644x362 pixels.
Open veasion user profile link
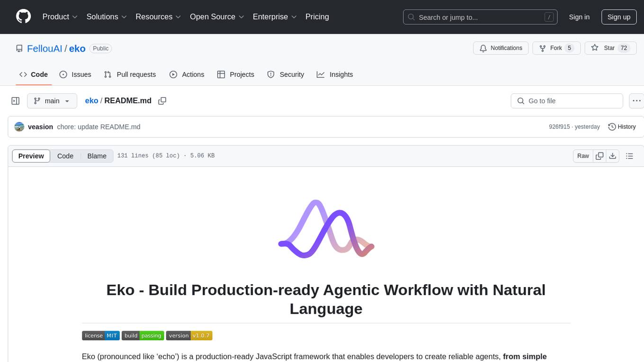point(40,127)
